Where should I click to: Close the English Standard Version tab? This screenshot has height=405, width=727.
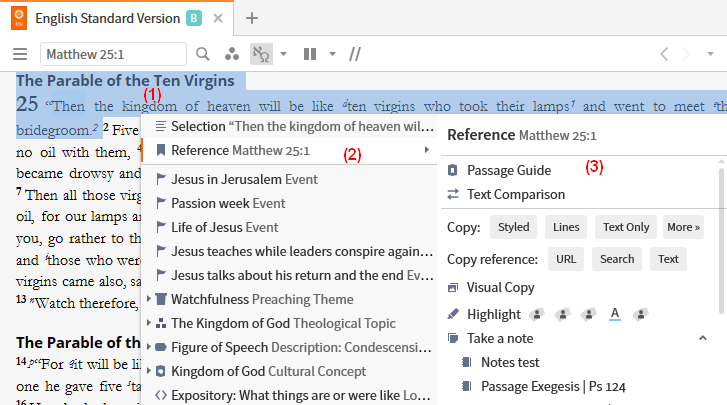[218, 19]
